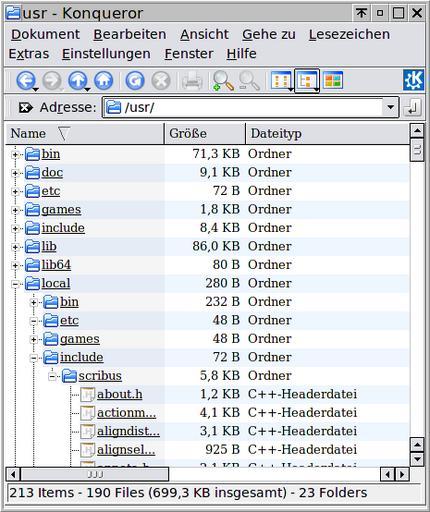430x512 pixels.
Task: Open the Fenster menu
Action: (x=189, y=54)
